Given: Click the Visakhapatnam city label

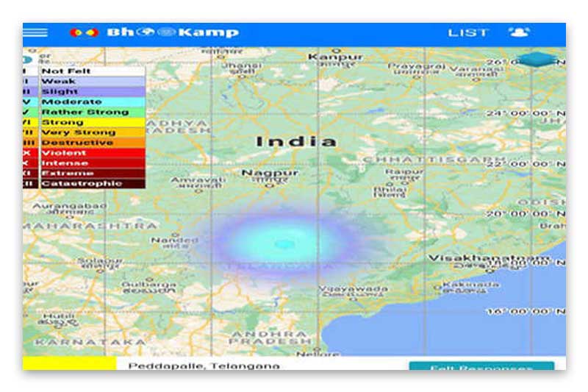Looking at the screenshot, I should (x=490, y=258).
